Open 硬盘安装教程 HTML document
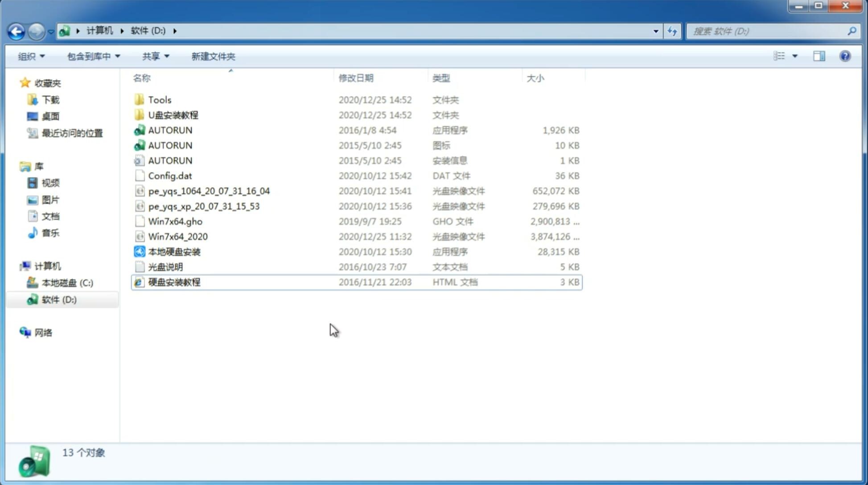The width and height of the screenshot is (868, 485). pos(174,282)
